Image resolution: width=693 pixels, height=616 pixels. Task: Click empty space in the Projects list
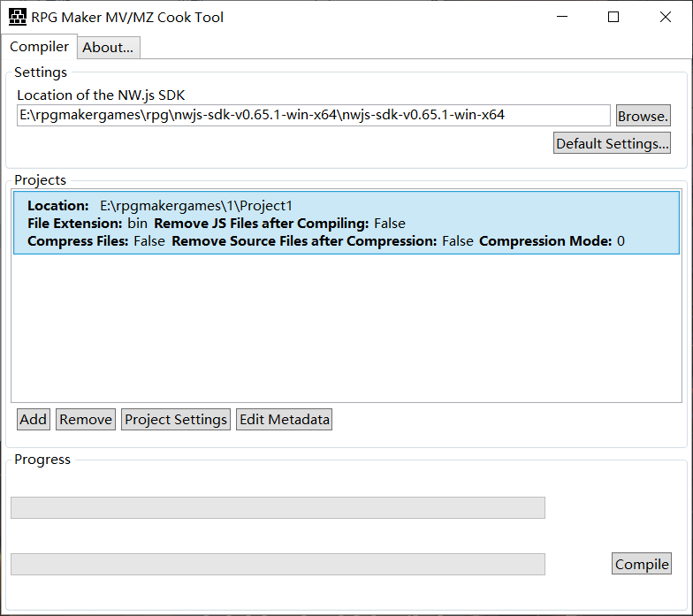click(x=346, y=336)
